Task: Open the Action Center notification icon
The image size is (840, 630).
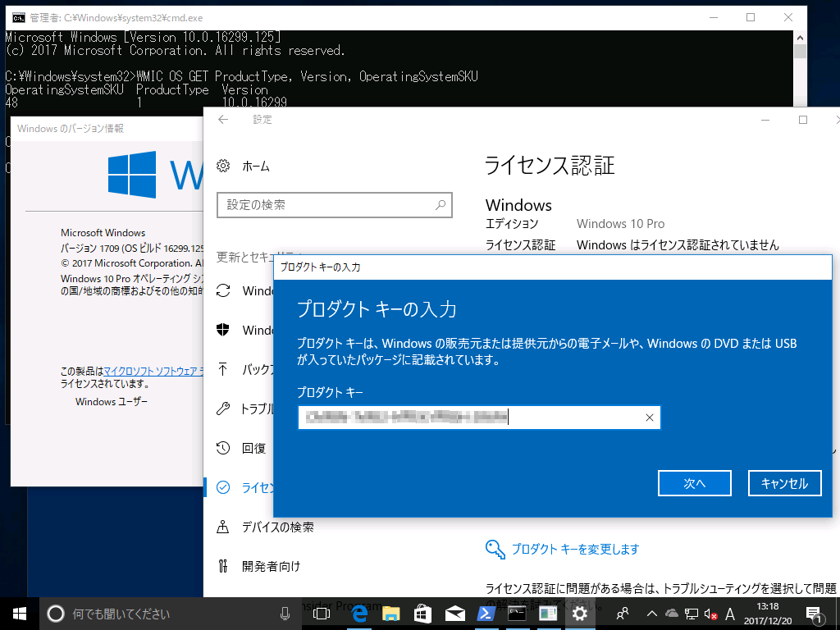Action: pyautogui.click(x=815, y=613)
